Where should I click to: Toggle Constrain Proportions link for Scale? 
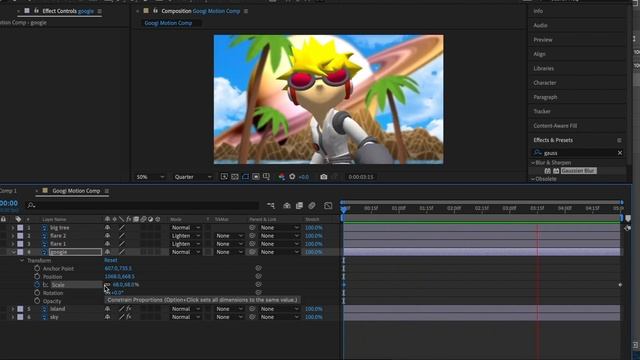click(107, 284)
